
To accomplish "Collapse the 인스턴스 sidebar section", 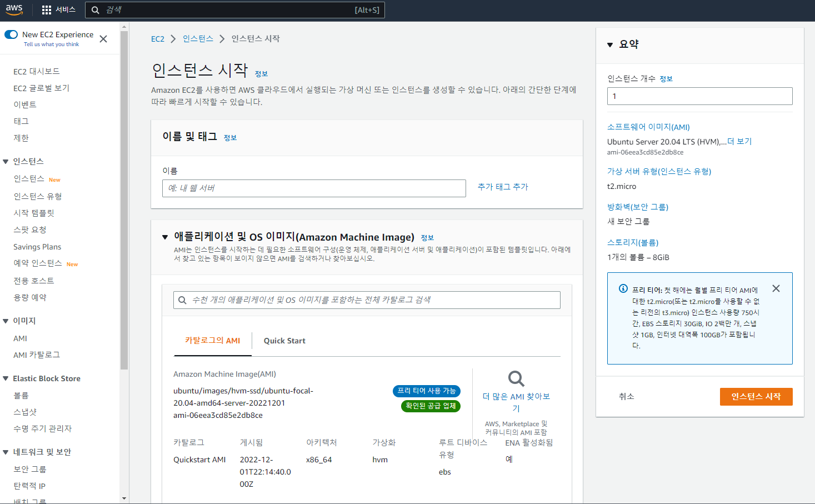I will coord(6,162).
